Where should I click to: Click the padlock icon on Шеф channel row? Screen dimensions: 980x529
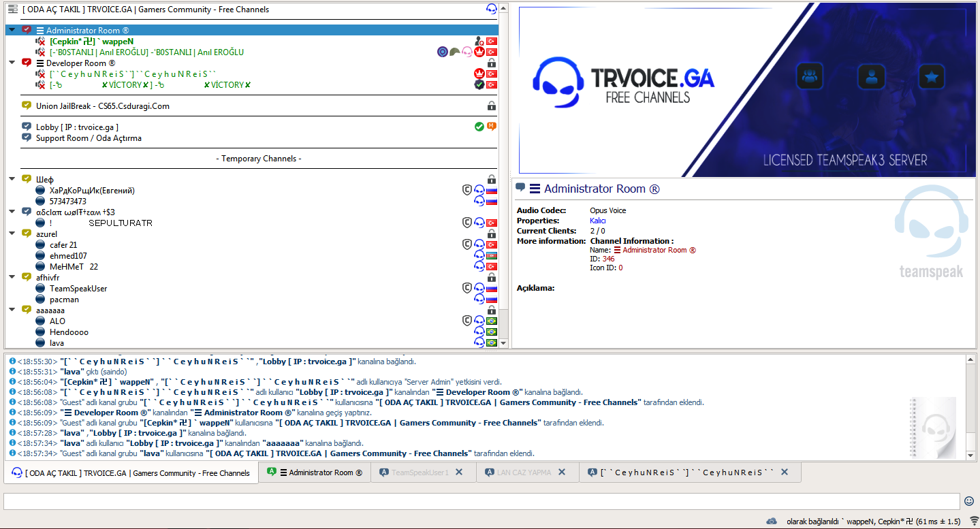pos(491,180)
